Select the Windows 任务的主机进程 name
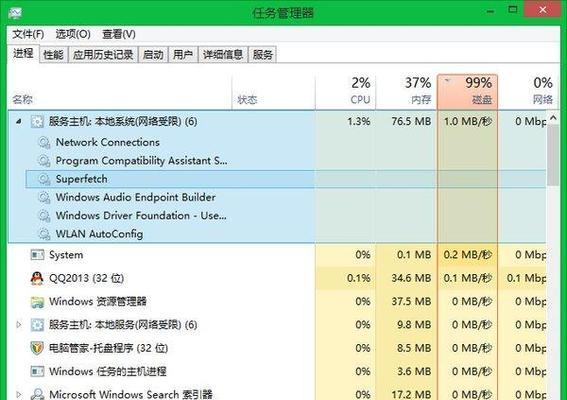This screenshot has width=567, height=400. [x=108, y=371]
